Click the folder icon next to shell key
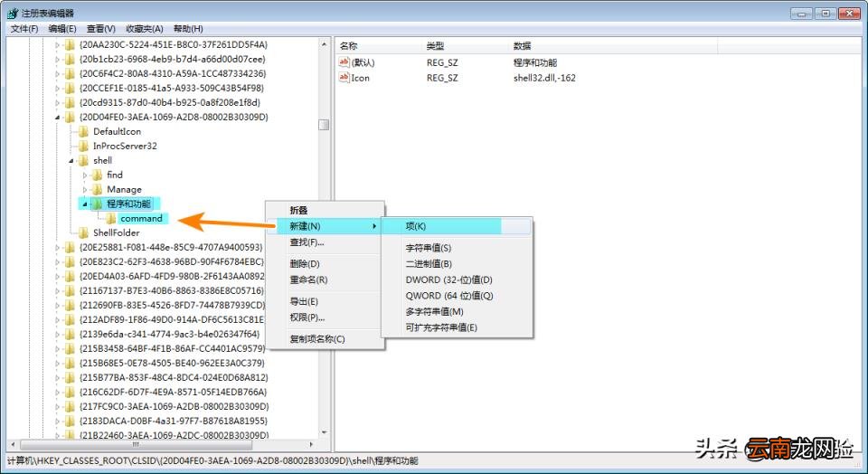The width and height of the screenshot is (868, 474). click(x=83, y=160)
